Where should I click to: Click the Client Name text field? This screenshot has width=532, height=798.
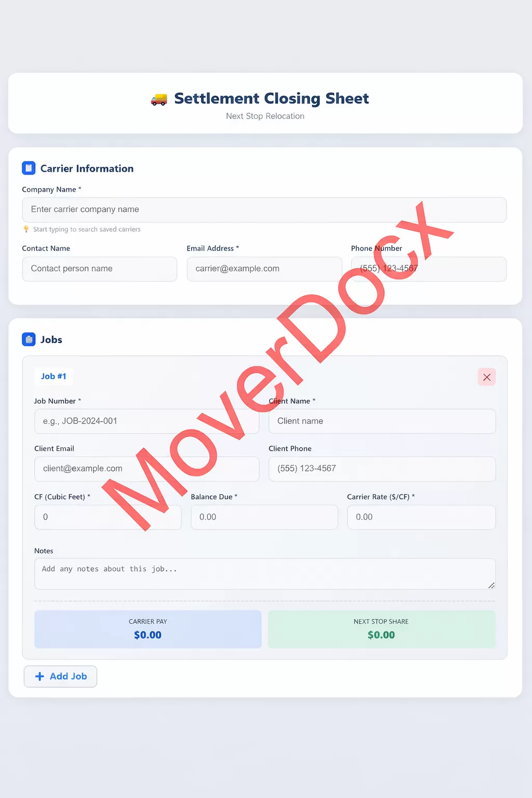[382, 421]
